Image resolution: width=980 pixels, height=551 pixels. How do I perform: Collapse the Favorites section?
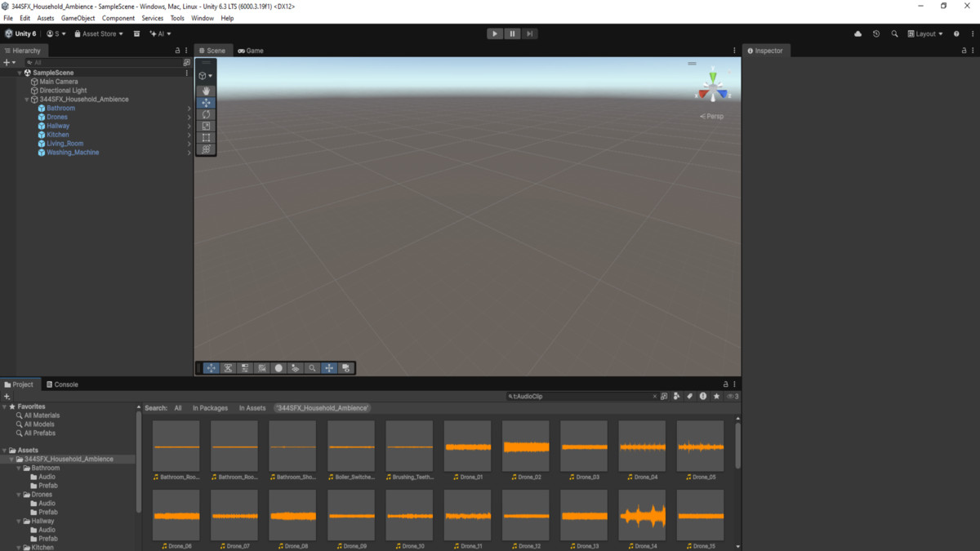[4, 407]
